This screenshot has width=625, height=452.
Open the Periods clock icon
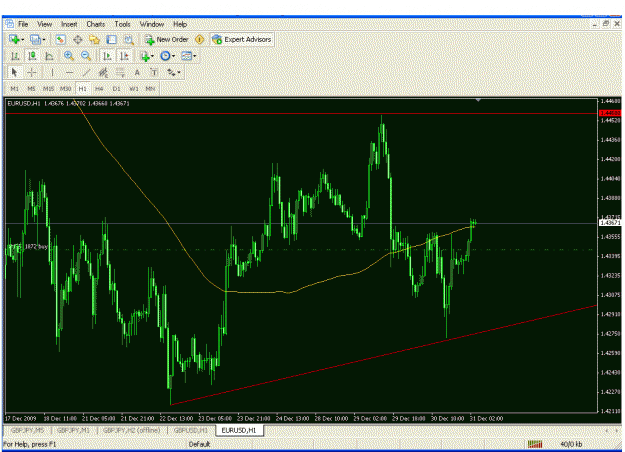pos(165,56)
